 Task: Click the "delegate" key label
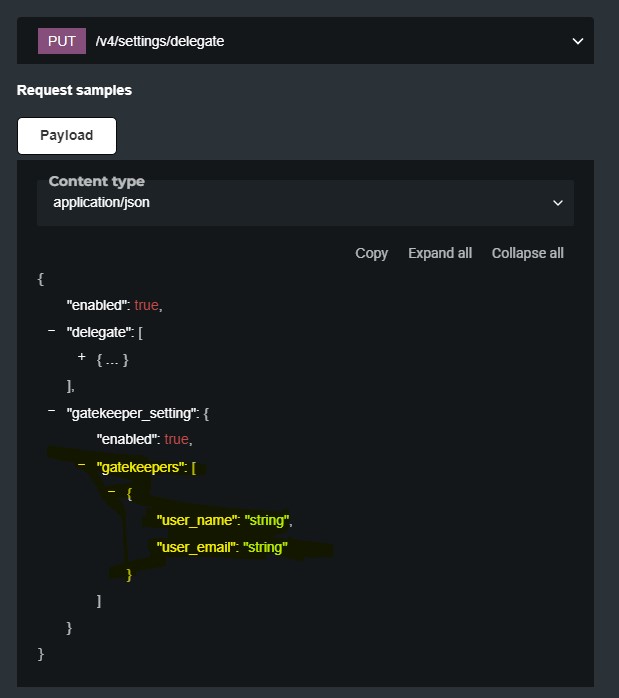click(98, 332)
